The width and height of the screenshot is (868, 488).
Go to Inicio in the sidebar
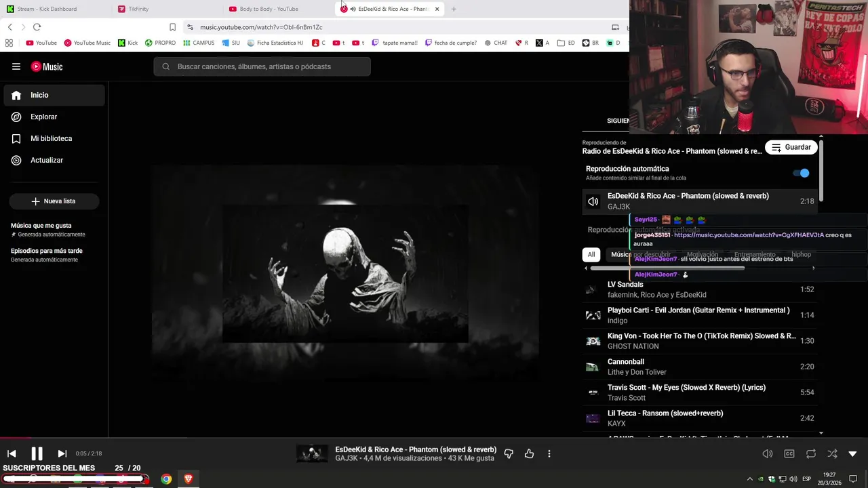[54, 96]
